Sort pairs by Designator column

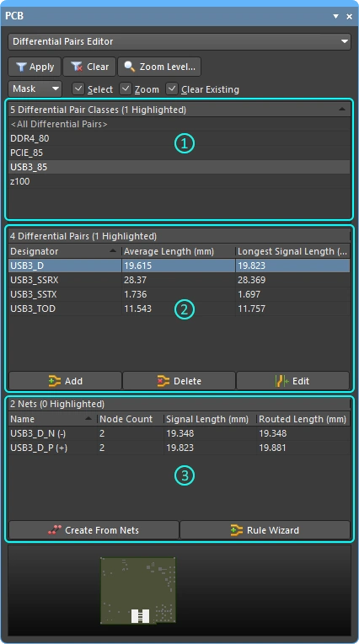(x=65, y=251)
